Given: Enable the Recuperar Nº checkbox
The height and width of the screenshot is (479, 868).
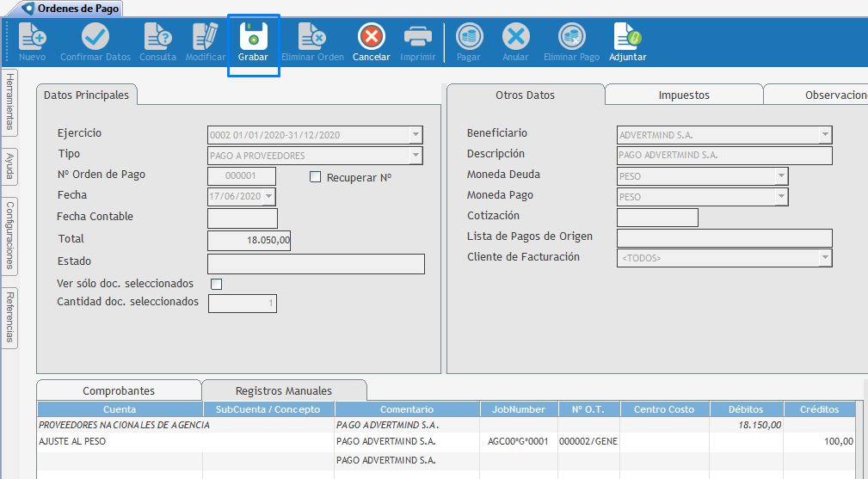Looking at the screenshot, I should point(315,177).
